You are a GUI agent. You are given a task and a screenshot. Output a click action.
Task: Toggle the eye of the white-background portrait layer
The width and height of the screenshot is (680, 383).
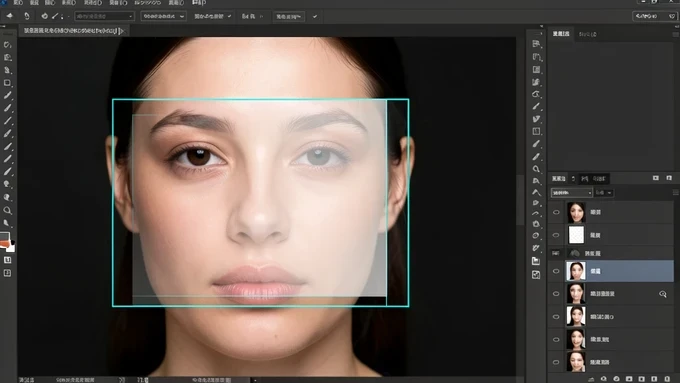[x=556, y=317]
